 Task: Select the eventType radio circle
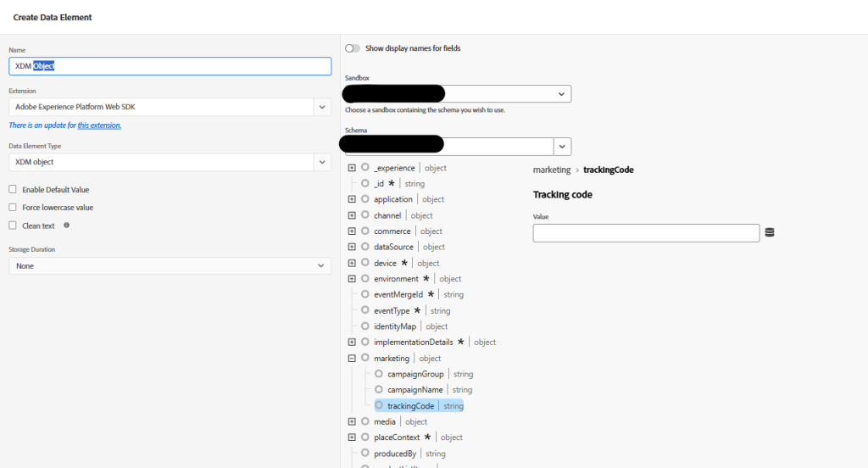tap(364, 310)
